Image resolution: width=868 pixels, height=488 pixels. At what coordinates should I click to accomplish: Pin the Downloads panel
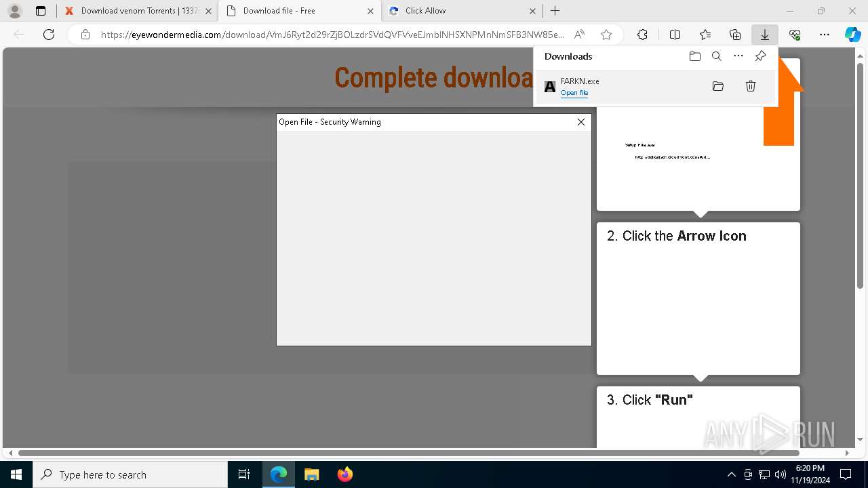coord(760,56)
